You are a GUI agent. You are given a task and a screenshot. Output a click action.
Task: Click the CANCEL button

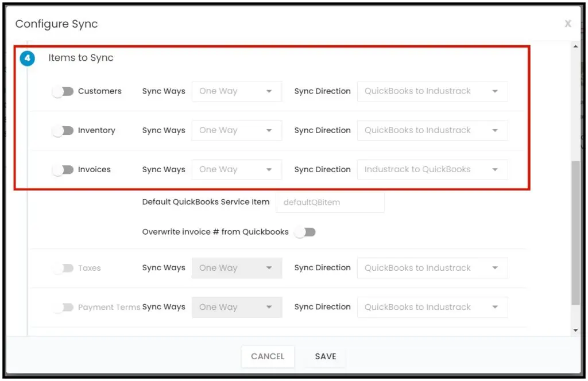click(x=268, y=357)
